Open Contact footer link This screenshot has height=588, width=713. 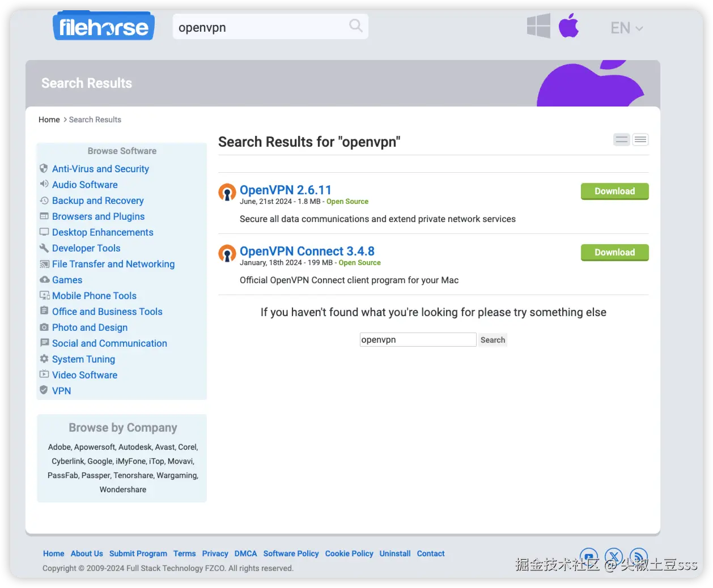click(431, 553)
